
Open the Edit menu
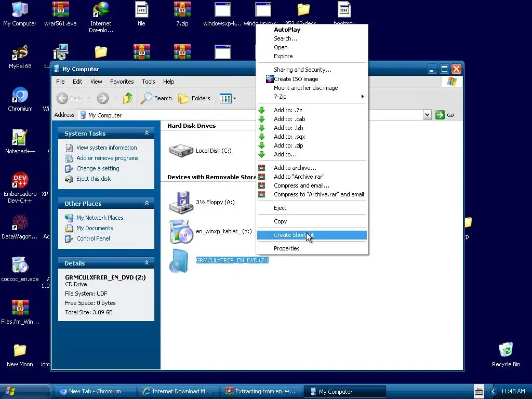pos(77,82)
